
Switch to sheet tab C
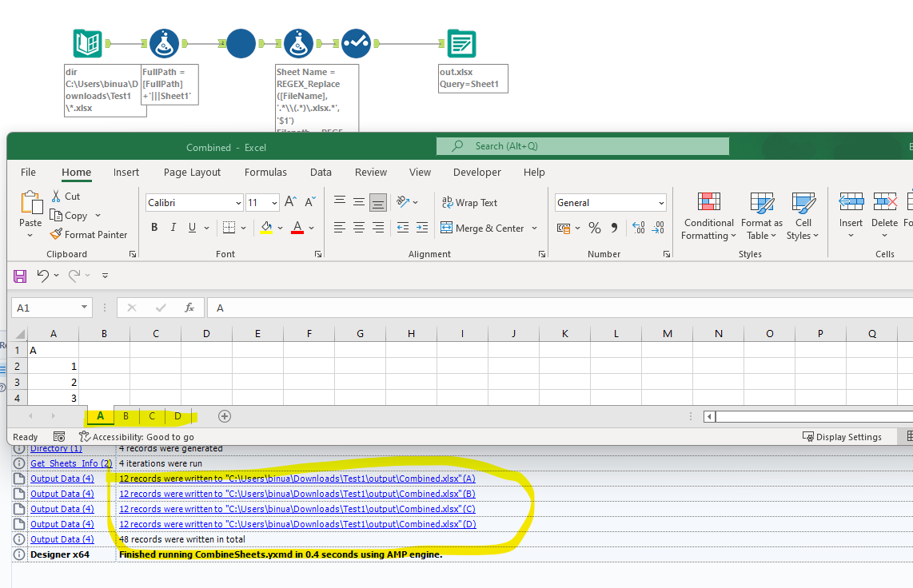(x=152, y=416)
